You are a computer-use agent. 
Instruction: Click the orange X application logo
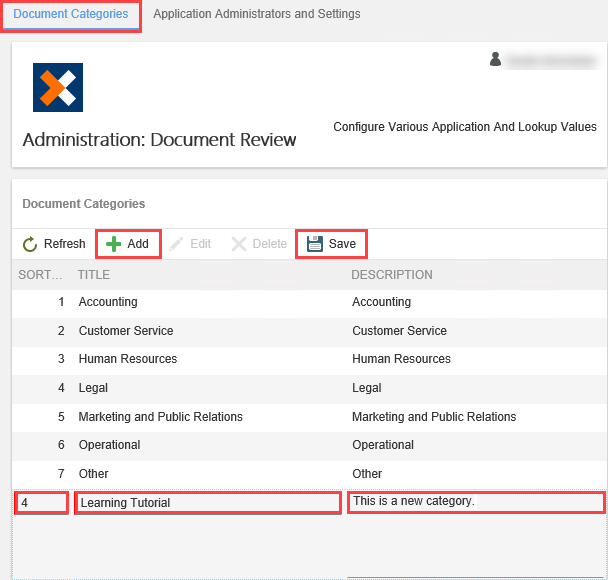tap(58, 88)
